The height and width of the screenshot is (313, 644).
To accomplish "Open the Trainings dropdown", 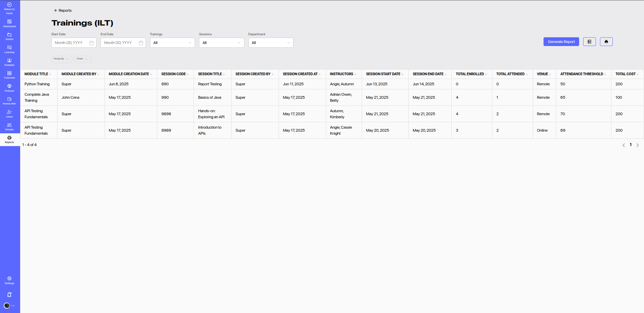I will click(172, 43).
